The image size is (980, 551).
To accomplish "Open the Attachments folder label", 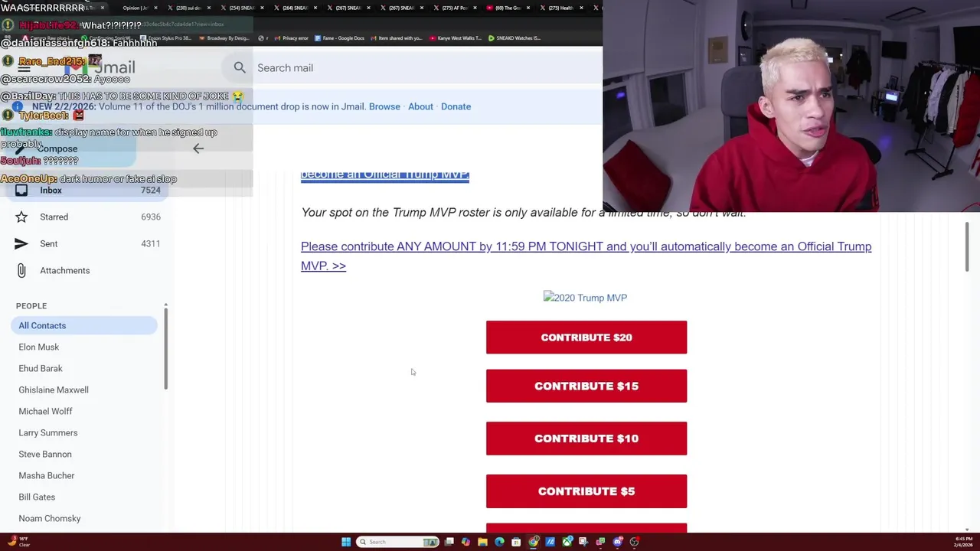I will (64, 271).
